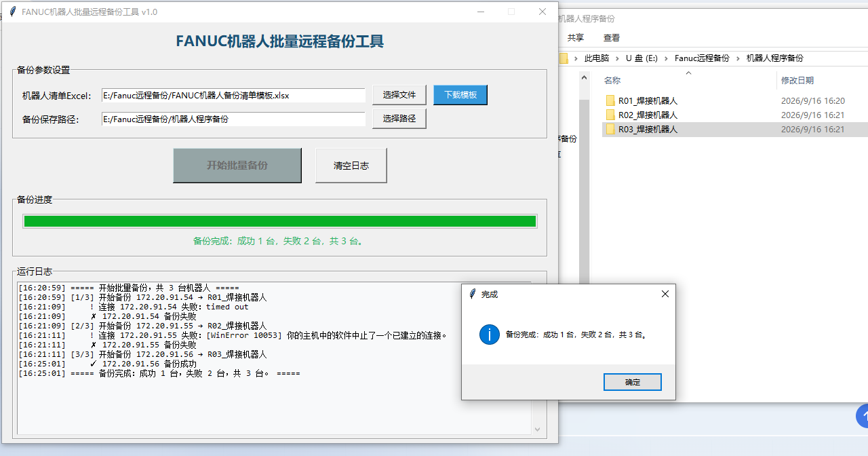Select the R01_焊接机器人 folder
This screenshot has width=868, height=456.
pos(648,100)
